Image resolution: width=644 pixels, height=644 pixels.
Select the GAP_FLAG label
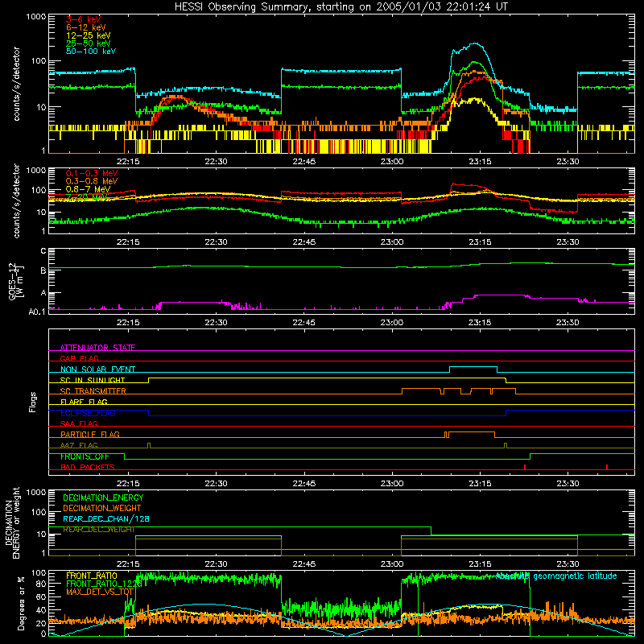click(79, 358)
